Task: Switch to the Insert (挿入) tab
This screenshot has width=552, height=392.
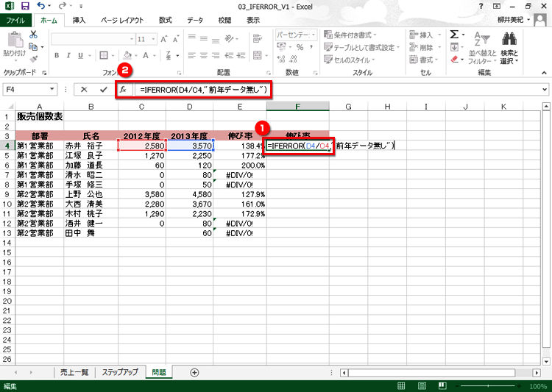Action: 79,20
